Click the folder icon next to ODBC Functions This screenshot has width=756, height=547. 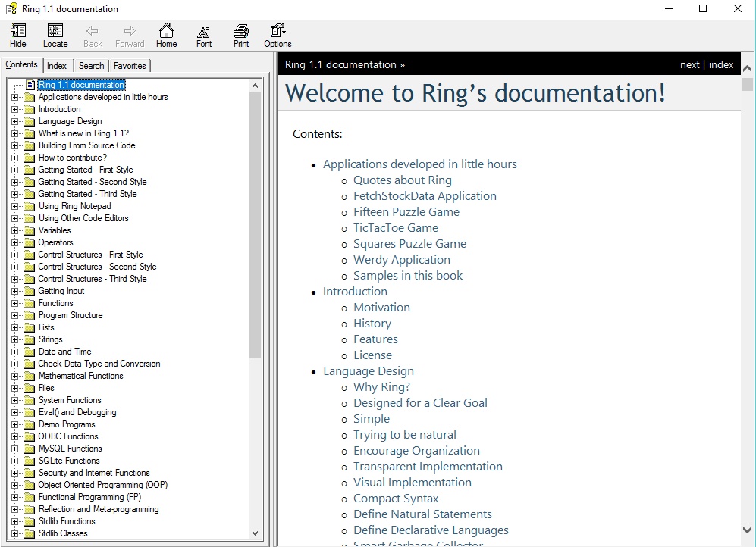30,436
